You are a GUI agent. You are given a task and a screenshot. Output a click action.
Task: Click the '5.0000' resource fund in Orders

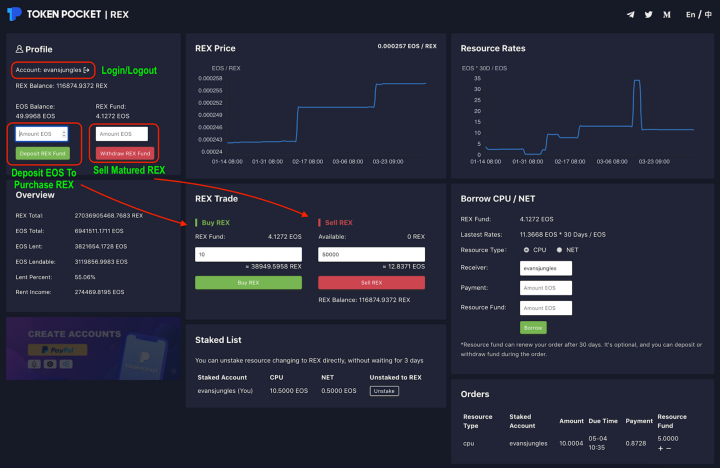click(x=668, y=439)
